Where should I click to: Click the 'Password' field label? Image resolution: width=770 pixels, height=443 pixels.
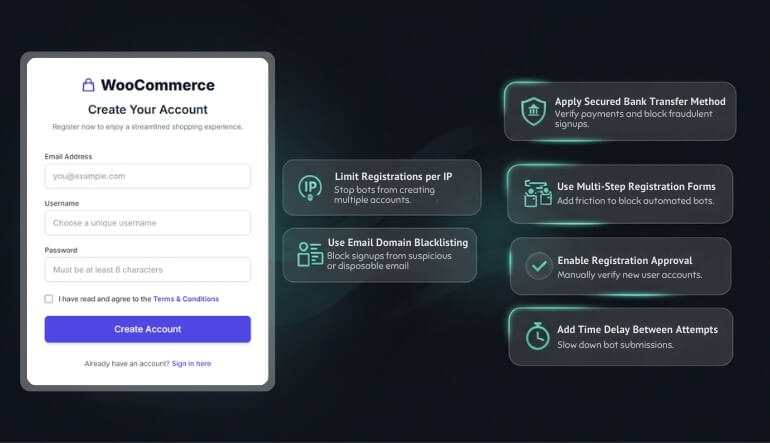coord(61,250)
